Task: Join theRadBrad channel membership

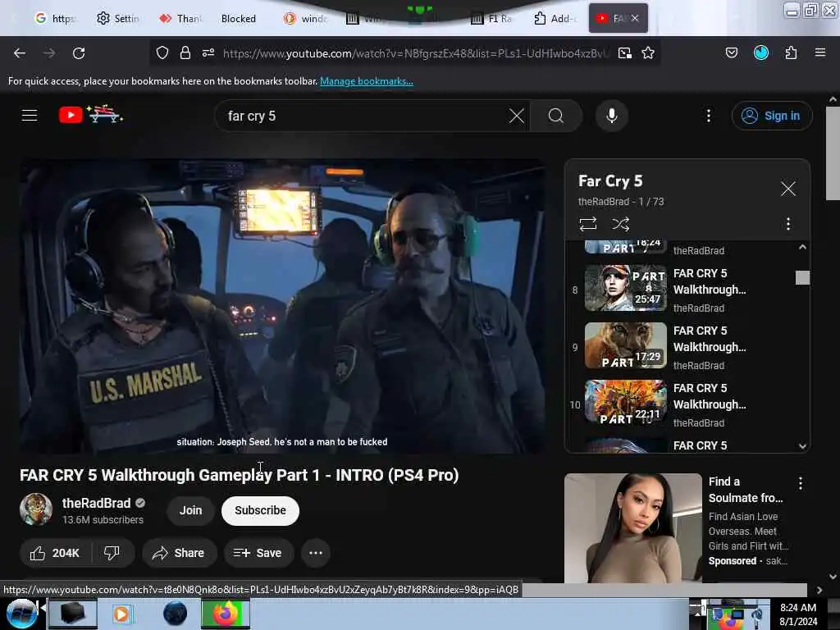Action: (x=190, y=510)
